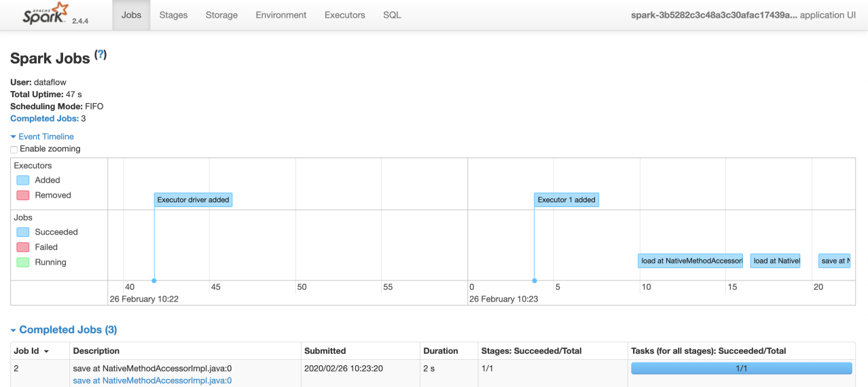The width and height of the screenshot is (868, 387).
Task: Select the Executor 1 added timeline event
Action: click(566, 200)
